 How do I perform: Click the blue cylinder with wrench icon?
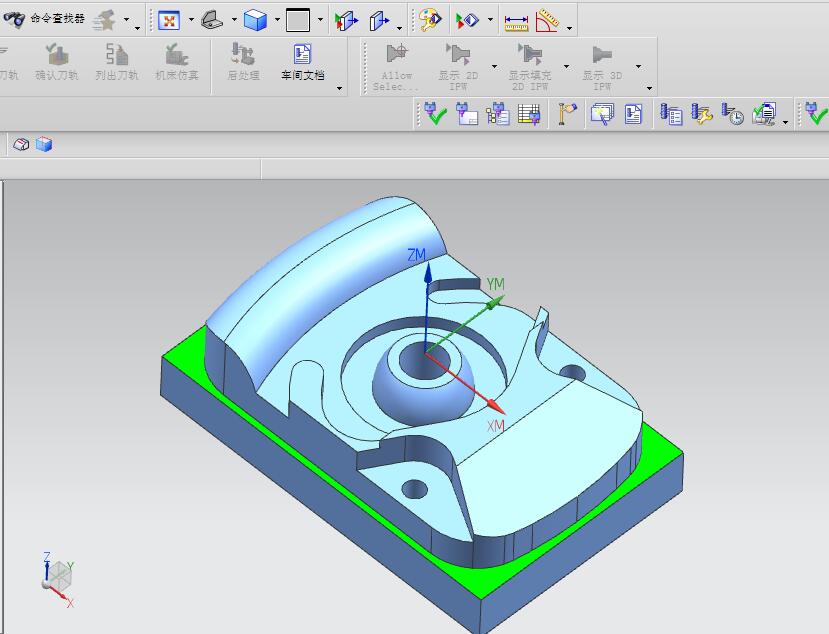(702, 114)
